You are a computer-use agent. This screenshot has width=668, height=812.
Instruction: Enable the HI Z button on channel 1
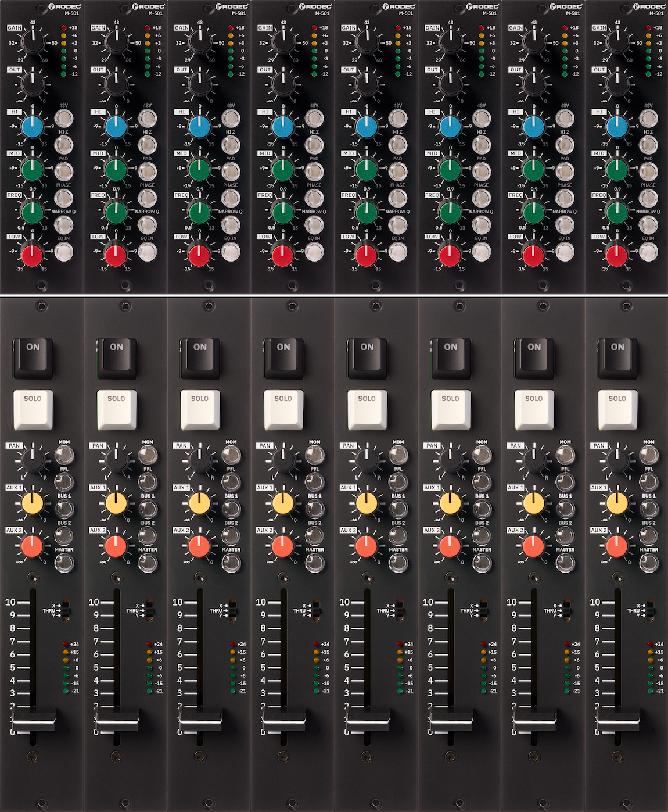(64, 145)
